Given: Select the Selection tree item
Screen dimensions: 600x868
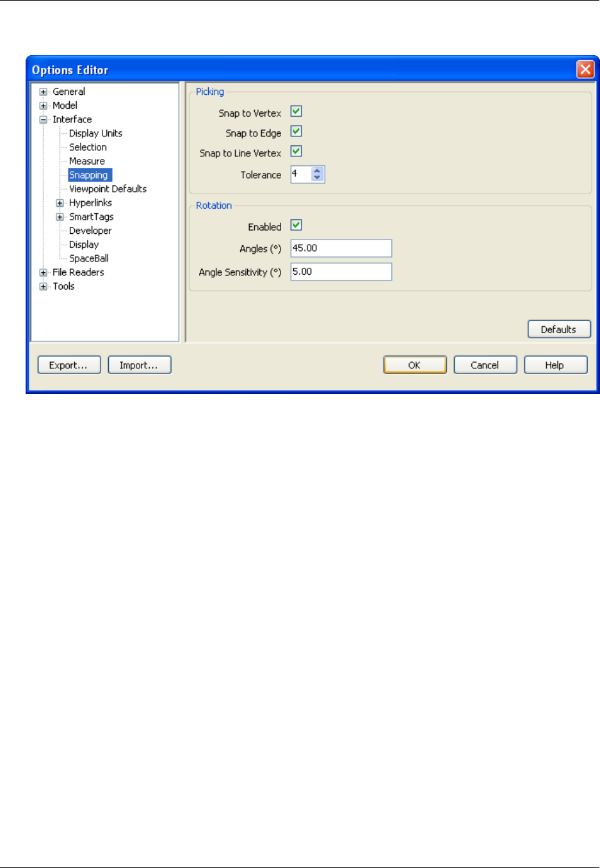Looking at the screenshot, I should pyautogui.click(x=88, y=147).
